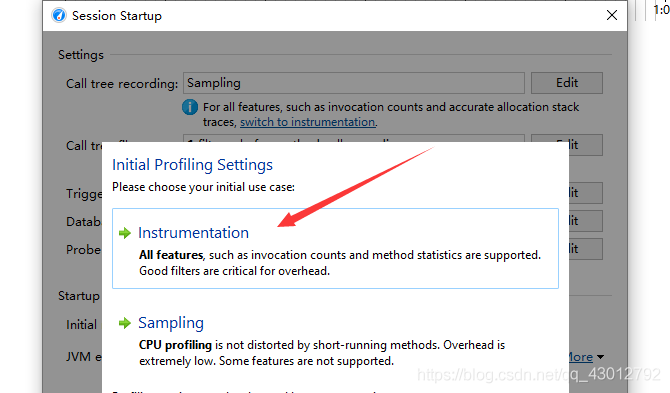Click the partially hidden Edit button on Trigger row
This screenshot has height=393, width=670.
[x=585, y=193]
